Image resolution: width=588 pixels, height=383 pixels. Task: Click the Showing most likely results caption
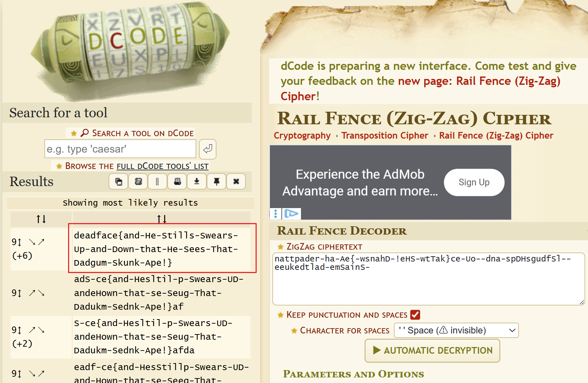(x=130, y=203)
